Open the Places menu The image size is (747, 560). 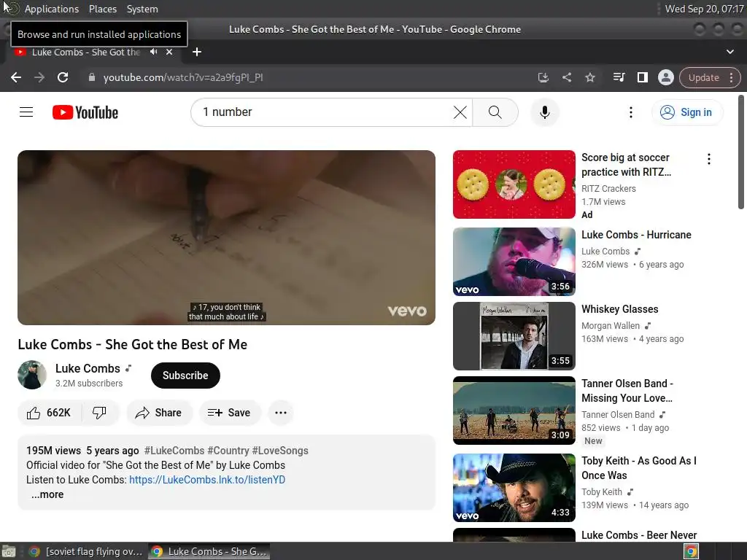click(103, 9)
